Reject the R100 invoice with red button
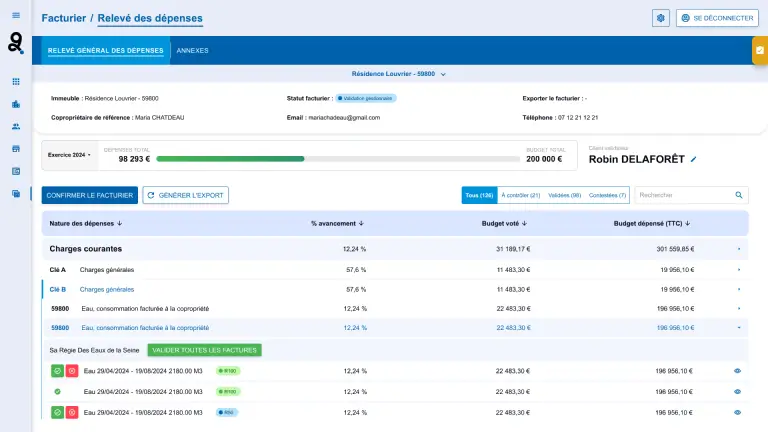This screenshot has width=768, height=432. 72,371
